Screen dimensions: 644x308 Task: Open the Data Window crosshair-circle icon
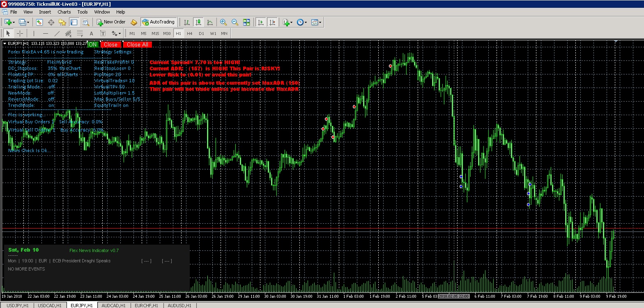pos(51,22)
